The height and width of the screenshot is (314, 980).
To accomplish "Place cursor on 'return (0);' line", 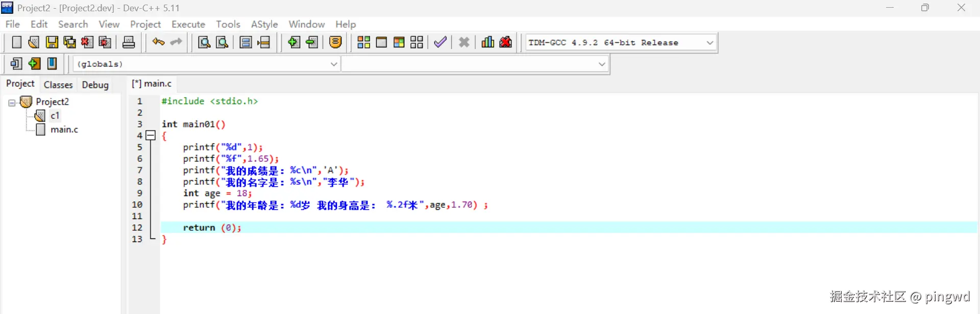I will 212,228.
